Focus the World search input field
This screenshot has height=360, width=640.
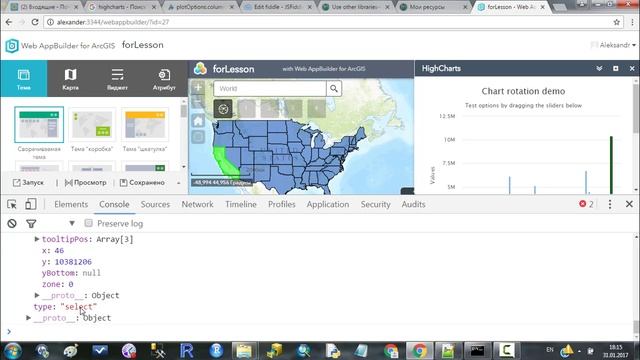[270, 89]
